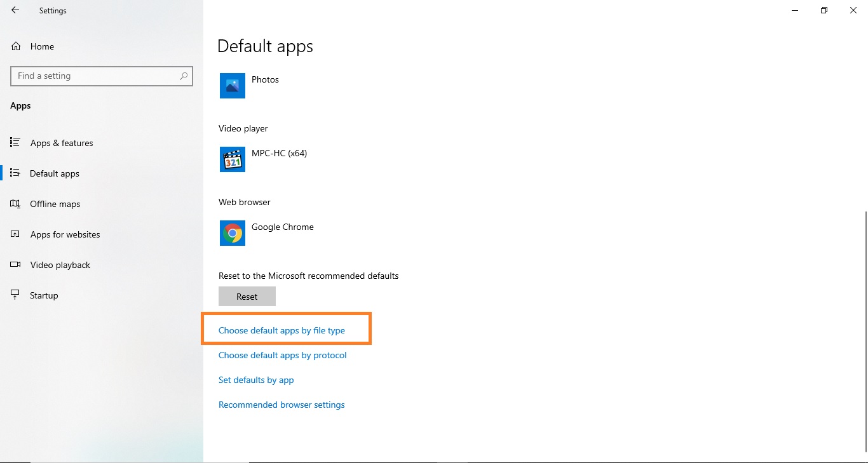Click the search magnifier in Find a setting
The image size is (868, 463).
tap(183, 76)
